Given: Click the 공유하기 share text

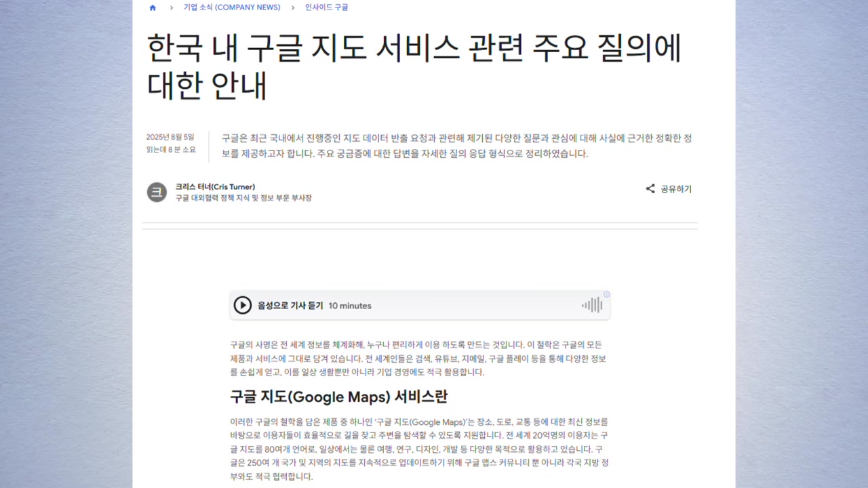Looking at the screenshot, I should 676,189.
